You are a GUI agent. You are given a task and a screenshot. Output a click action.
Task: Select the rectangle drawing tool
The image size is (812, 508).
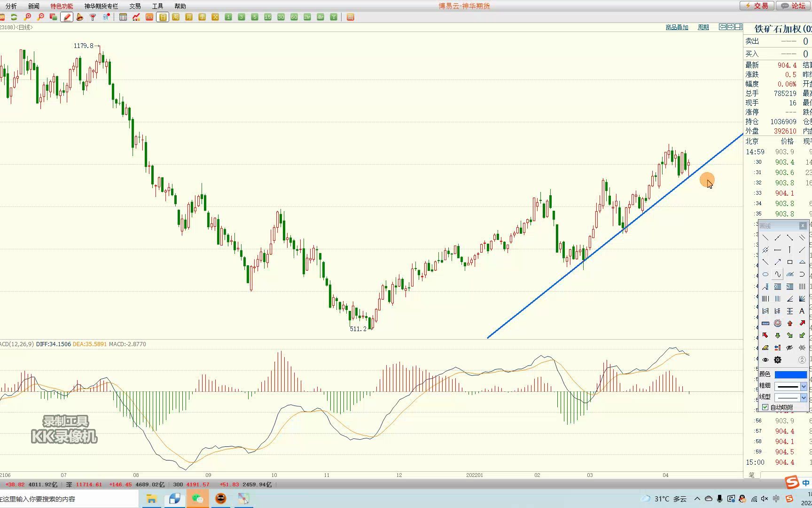(x=790, y=262)
